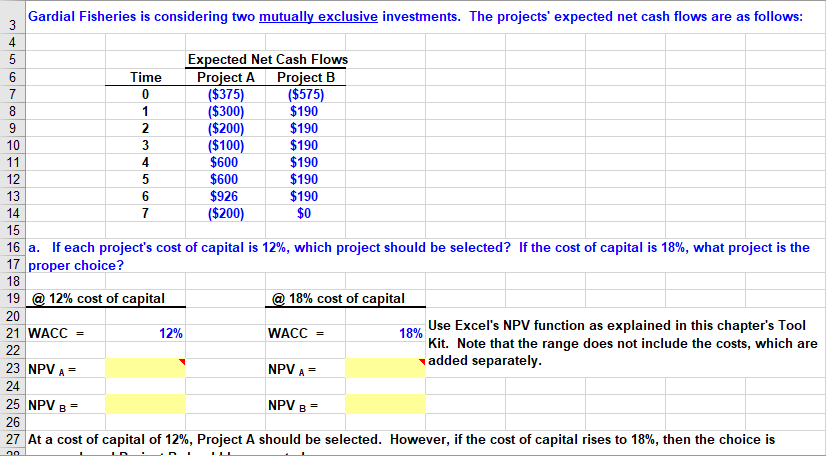
Task: Click the 'Use Excel's NPV function' note text
Action: (622, 343)
